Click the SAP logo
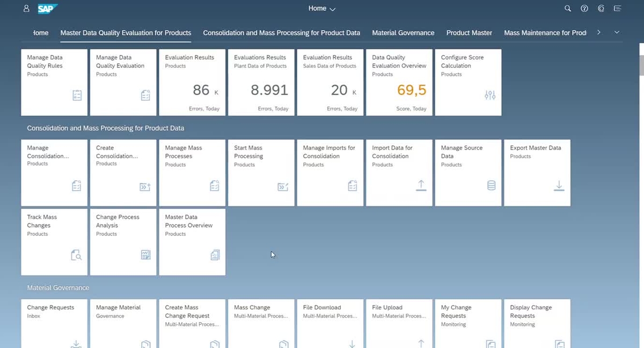The image size is (644, 348). click(47, 9)
